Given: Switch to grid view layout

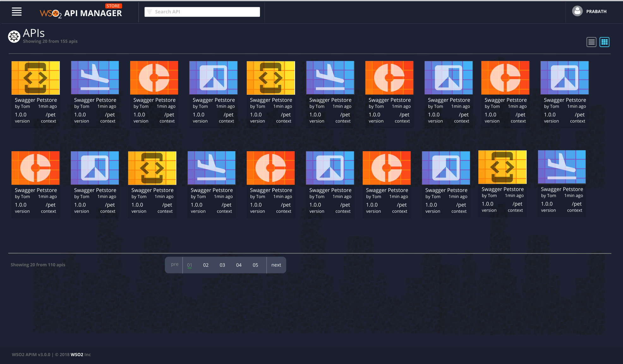Looking at the screenshot, I should pyautogui.click(x=604, y=42).
